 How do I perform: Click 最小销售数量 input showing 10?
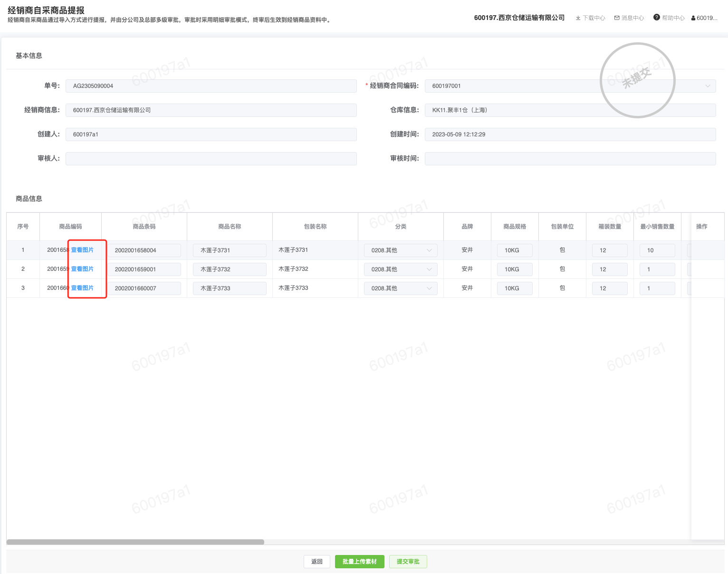click(658, 250)
